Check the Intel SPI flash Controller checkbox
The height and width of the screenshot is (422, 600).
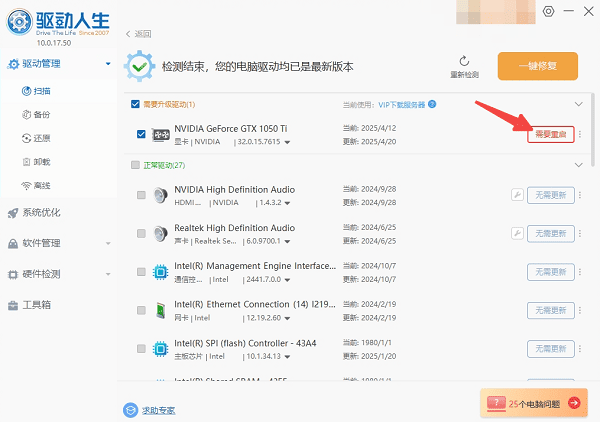click(x=141, y=349)
